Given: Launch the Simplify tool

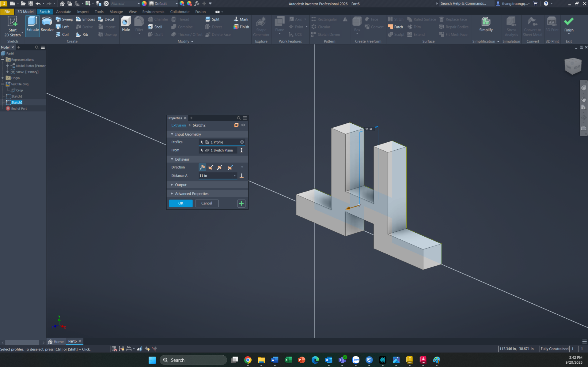Looking at the screenshot, I should point(486,24).
